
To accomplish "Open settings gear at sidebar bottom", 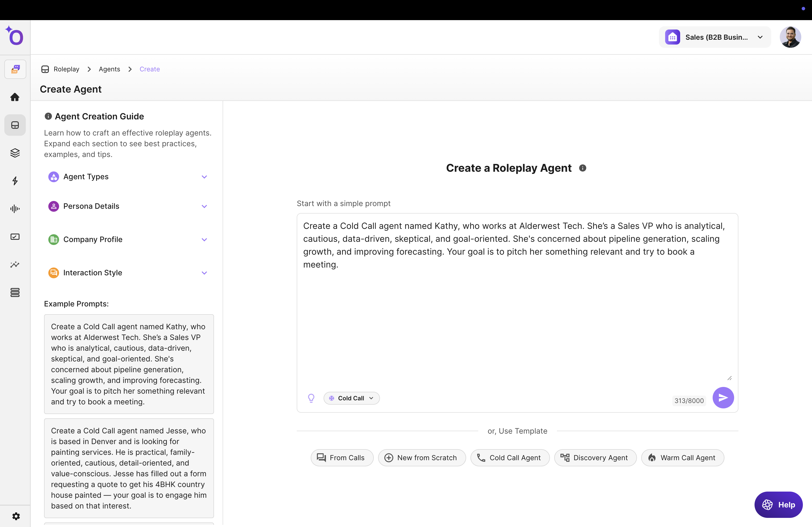I will click(x=16, y=516).
